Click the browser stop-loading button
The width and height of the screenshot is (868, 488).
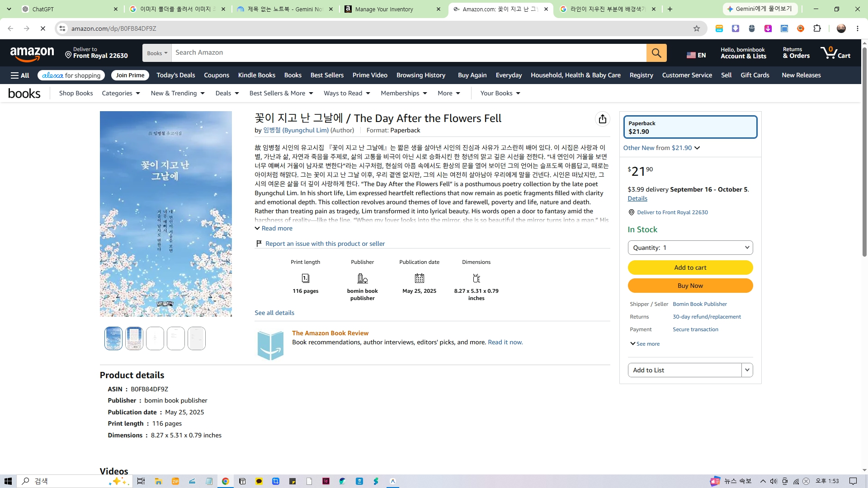43,28
